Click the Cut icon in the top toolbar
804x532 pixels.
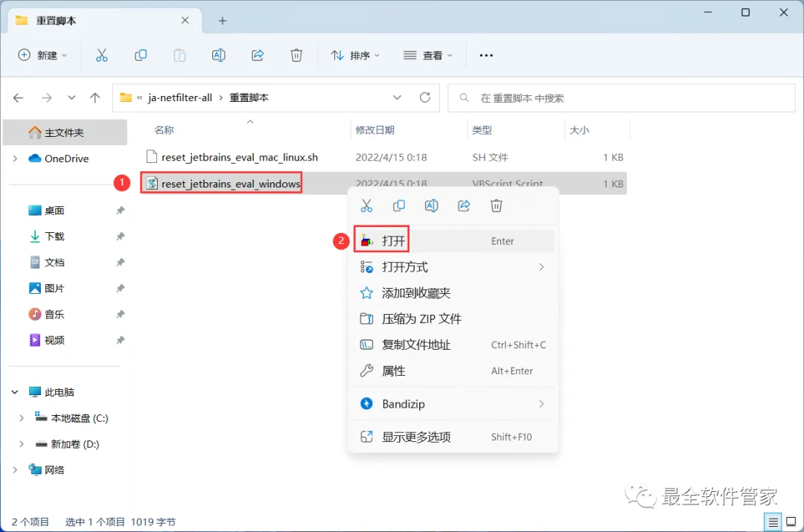tap(101, 55)
